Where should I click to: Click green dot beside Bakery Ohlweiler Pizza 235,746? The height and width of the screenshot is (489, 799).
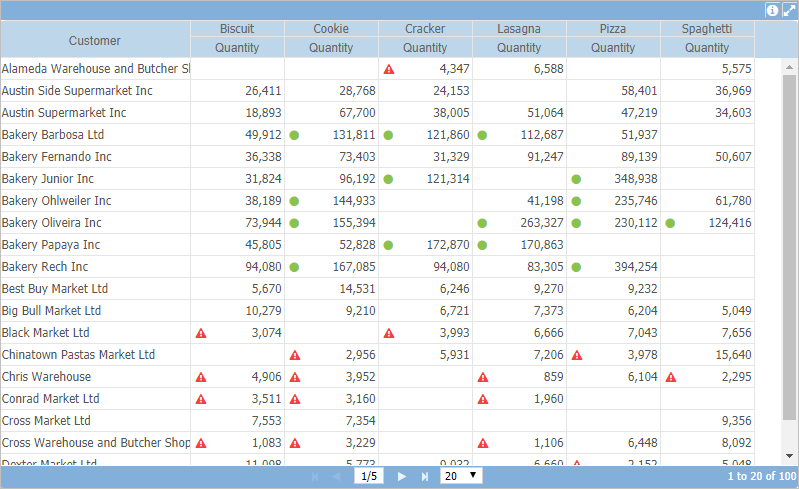click(x=576, y=201)
